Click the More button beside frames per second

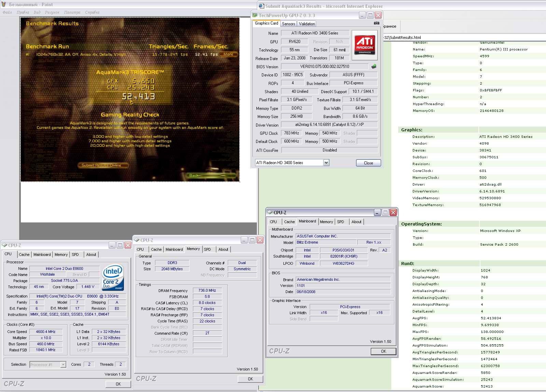[228, 54]
